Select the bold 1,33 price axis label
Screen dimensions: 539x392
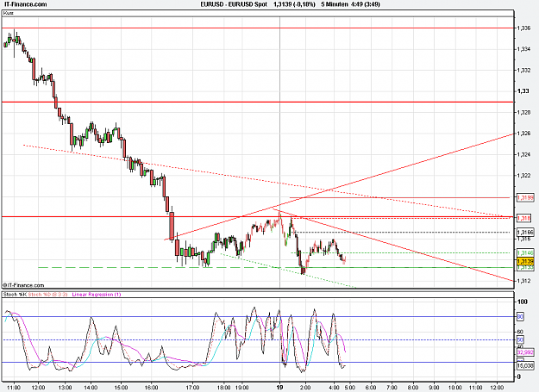point(523,91)
